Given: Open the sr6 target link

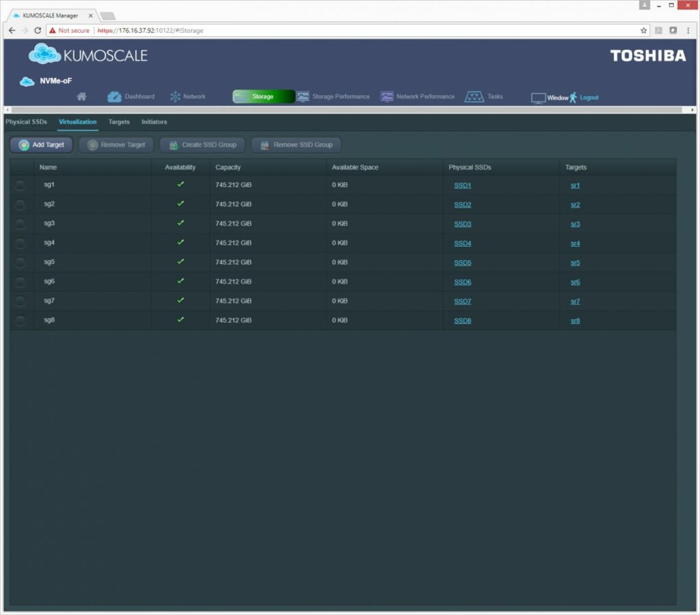Looking at the screenshot, I should (575, 282).
